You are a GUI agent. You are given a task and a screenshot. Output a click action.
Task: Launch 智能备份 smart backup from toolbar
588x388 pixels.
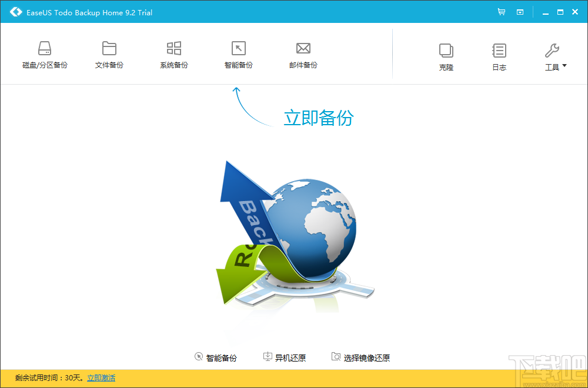[x=238, y=53]
